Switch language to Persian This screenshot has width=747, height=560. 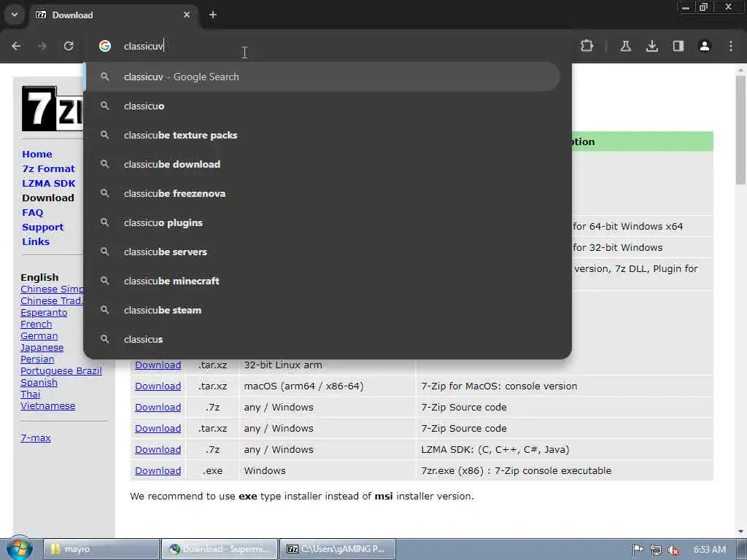37,359
